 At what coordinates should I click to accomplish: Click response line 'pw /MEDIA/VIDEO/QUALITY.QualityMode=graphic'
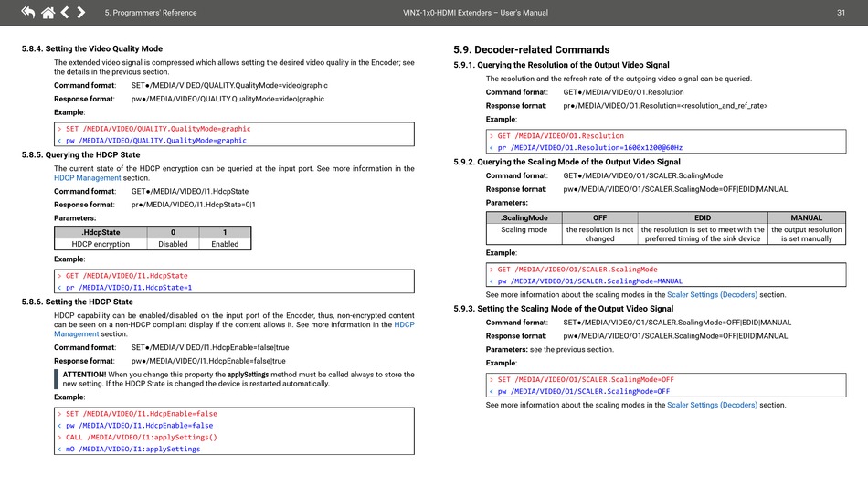click(x=156, y=141)
